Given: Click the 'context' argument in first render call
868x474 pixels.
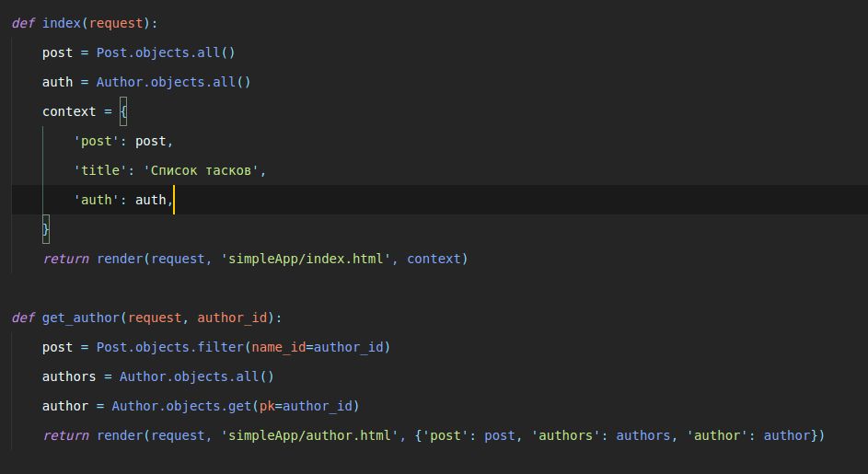Looking at the screenshot, I should (x=434, y=259).
